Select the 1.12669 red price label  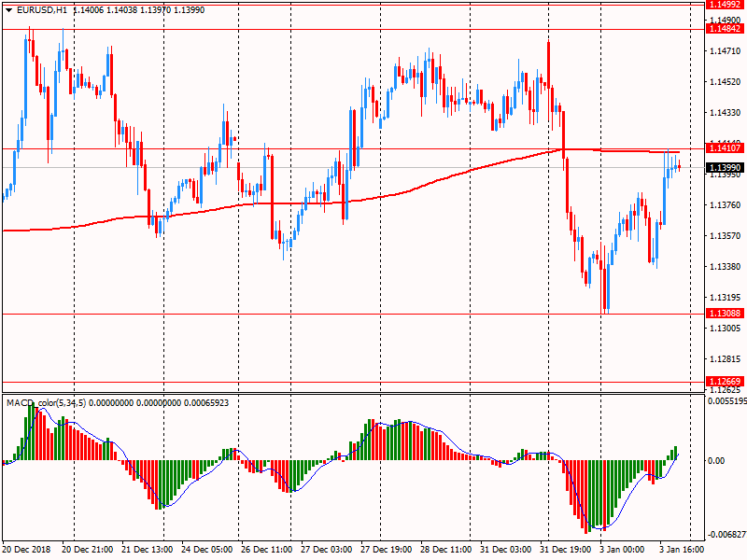point(725,381)
